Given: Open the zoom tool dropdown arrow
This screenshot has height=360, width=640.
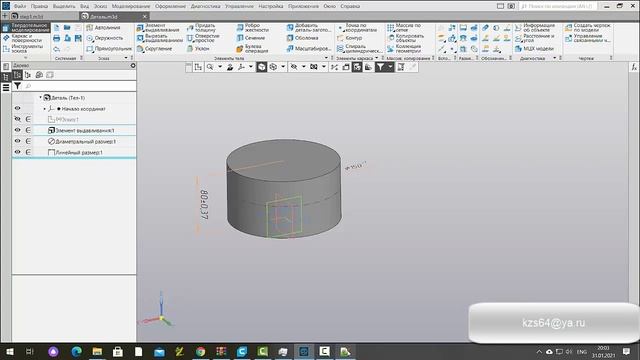Looking at the screenshot, I should 220,67.
